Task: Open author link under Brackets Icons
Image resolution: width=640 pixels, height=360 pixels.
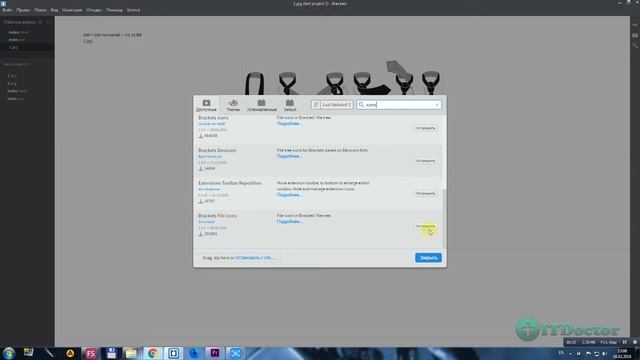Action: [x=211, y=124]
